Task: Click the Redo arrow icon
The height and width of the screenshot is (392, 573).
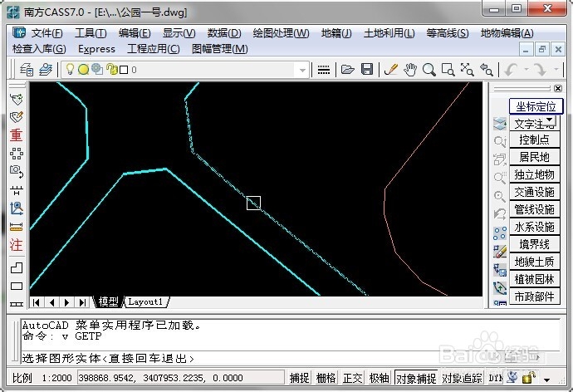Action: pyautogui.click(x=540, y=70)
